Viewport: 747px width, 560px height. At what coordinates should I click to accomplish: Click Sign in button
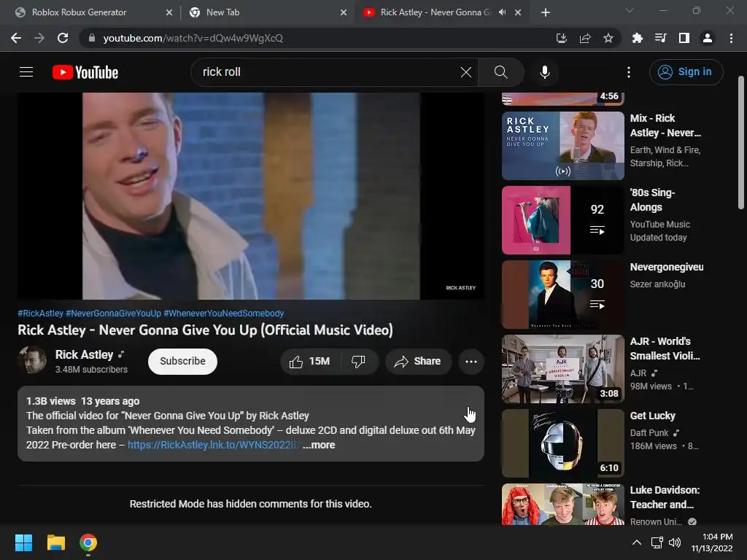(x=686, y=72)
